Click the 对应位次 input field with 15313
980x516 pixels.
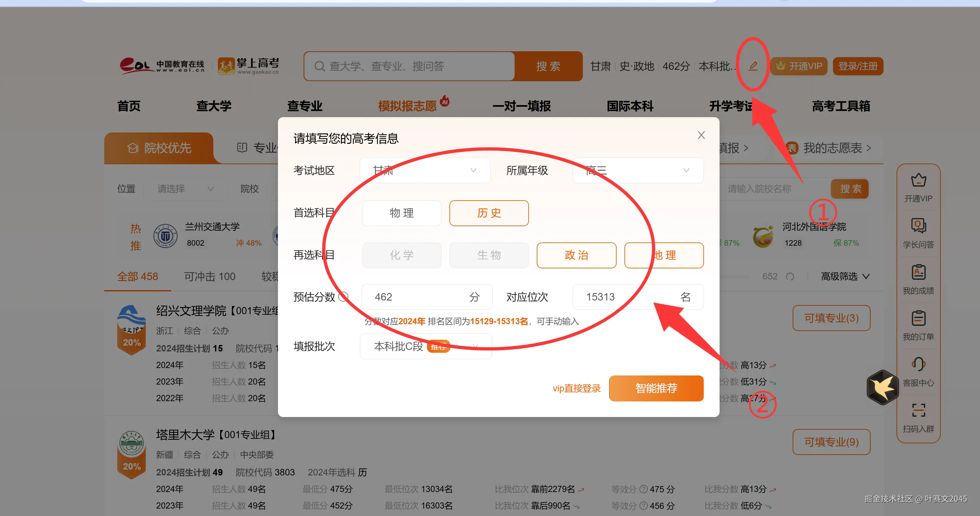[x=624, y=297]
